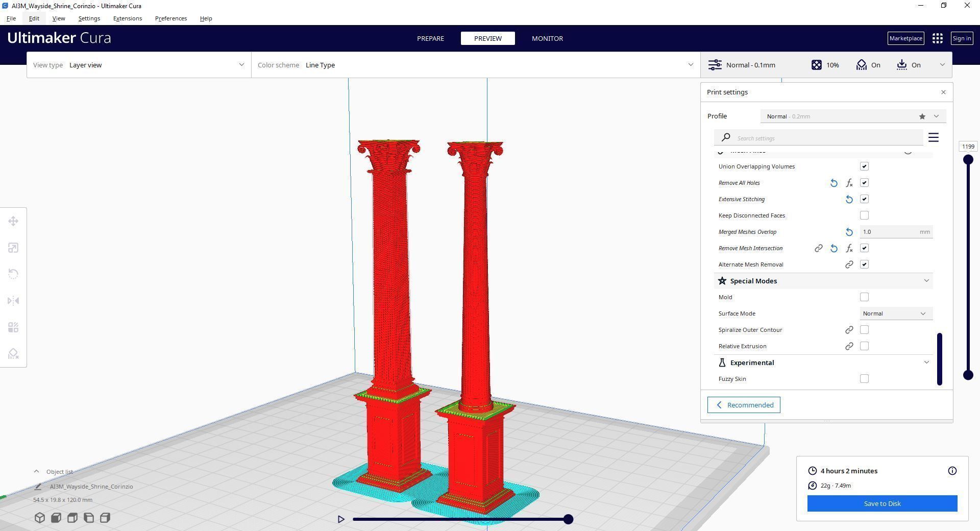This screenshot has width=980, height=531.
Task: Click link icon beside Remove Mesh Intersection
Action: tap(818, 248)
